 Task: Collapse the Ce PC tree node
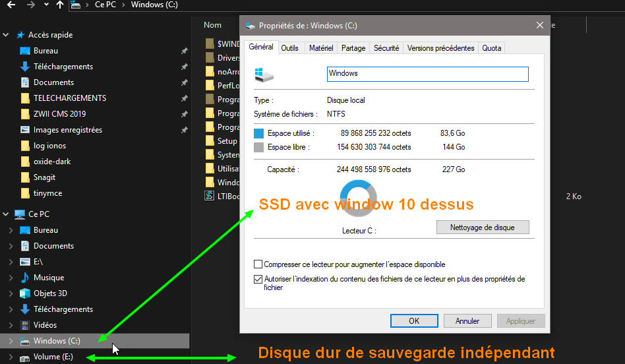[x=6, y=214]
